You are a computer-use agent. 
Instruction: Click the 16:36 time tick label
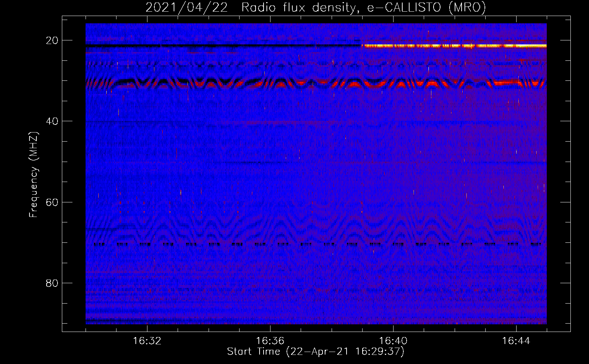[270, 341]
